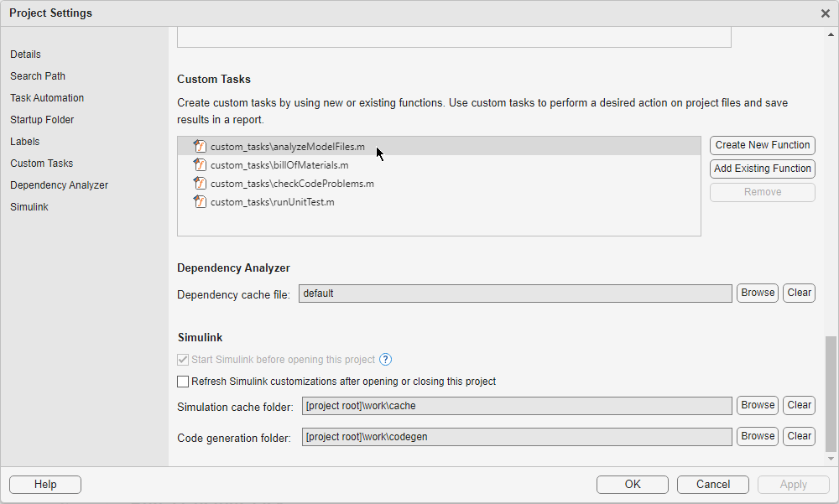Click the analyzeModelFiles.m file icon
Image resolution: width=839 pixels, height=504 pixels.
[200, 147]
